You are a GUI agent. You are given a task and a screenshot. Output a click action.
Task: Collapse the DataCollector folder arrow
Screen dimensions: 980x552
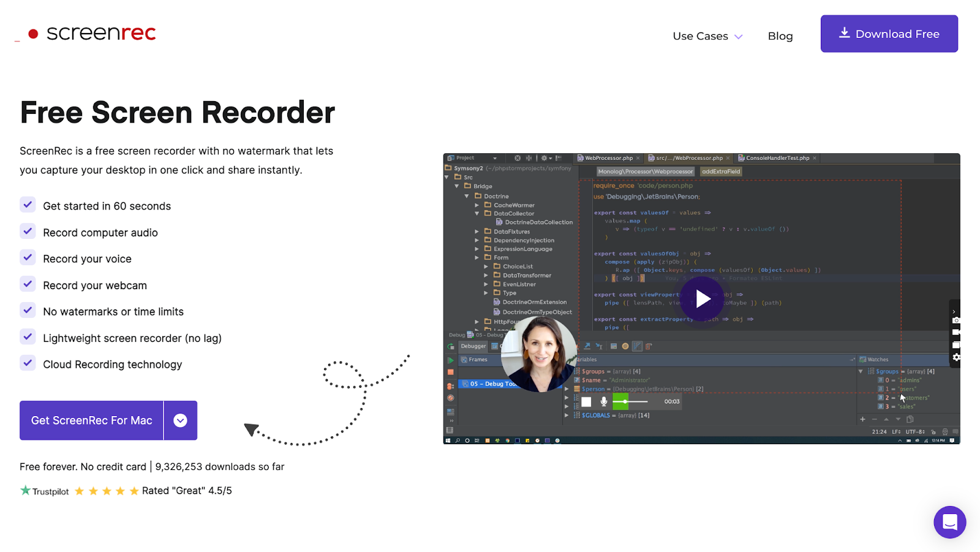477,214
